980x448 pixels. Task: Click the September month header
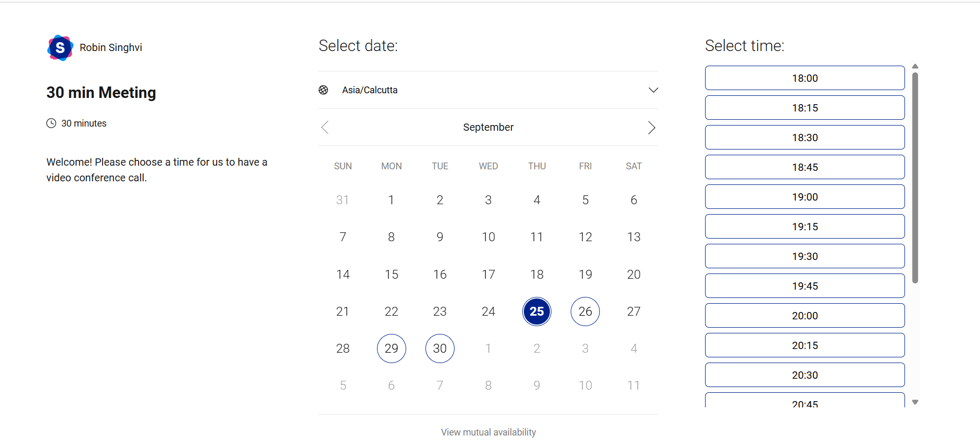pos(488,127)
